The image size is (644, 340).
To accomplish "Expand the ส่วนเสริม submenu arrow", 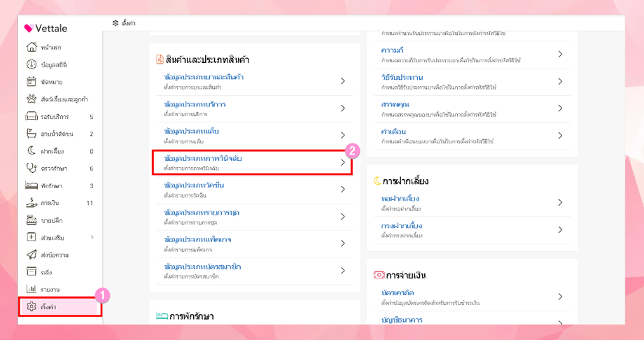I will 92,238.
